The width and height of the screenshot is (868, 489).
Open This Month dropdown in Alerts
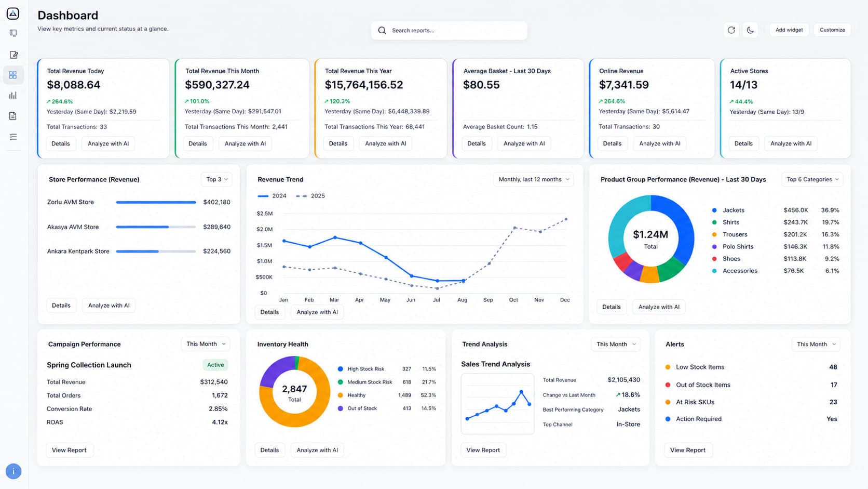click(x=816, y=344)
